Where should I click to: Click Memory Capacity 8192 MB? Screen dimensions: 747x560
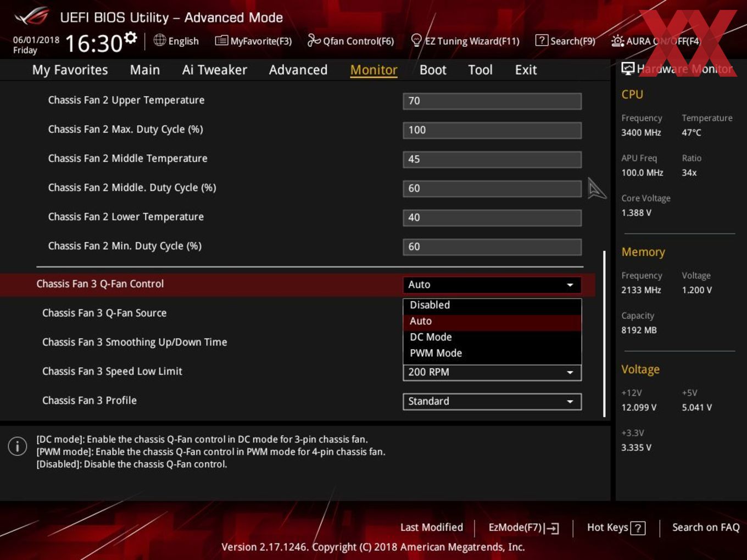point(639,331)
